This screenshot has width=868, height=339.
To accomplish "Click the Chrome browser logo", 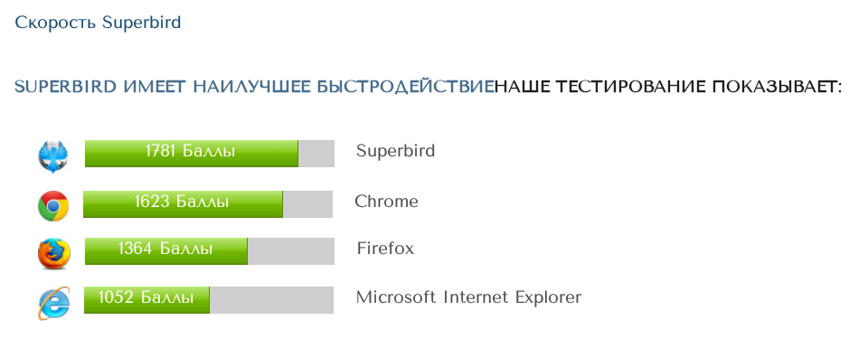I will (53, 206).
